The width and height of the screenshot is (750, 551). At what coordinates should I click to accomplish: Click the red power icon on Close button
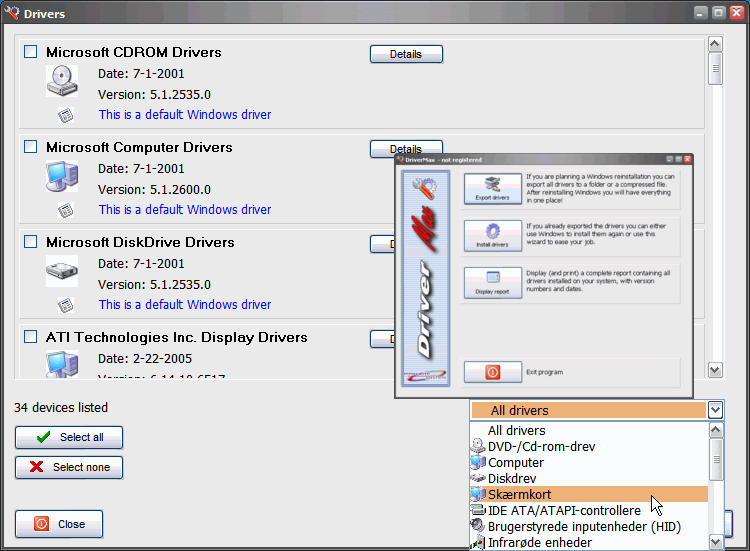point(42,524)
